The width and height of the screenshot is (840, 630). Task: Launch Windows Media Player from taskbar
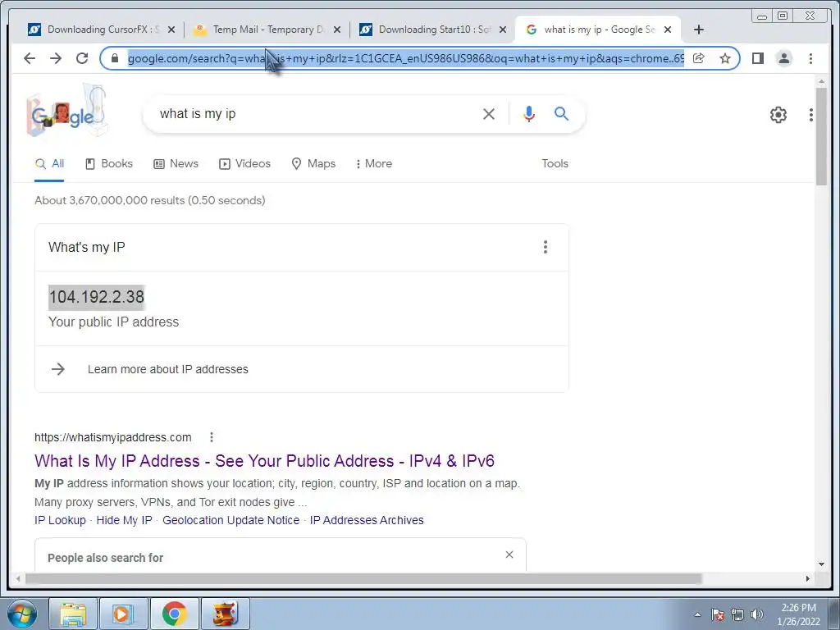tap(123, 614)
